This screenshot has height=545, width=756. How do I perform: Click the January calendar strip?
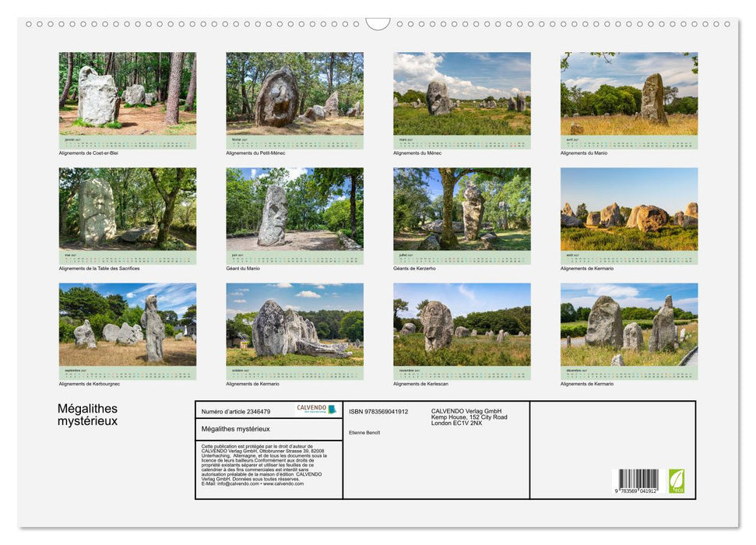(127, 142)
